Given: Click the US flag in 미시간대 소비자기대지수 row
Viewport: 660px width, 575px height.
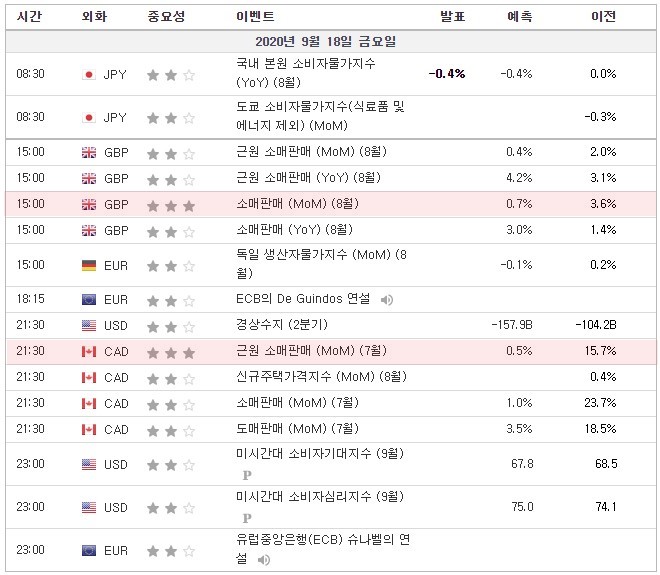Looking at the screenshot, I should 89,465.
